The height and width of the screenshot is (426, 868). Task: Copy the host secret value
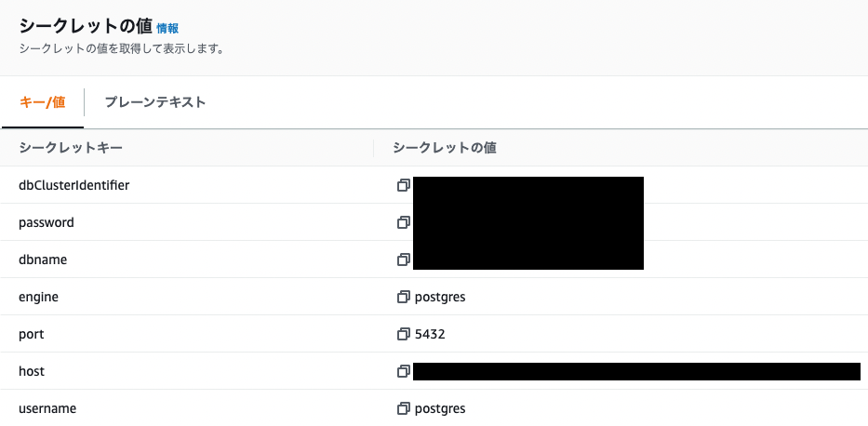[403, 371]
